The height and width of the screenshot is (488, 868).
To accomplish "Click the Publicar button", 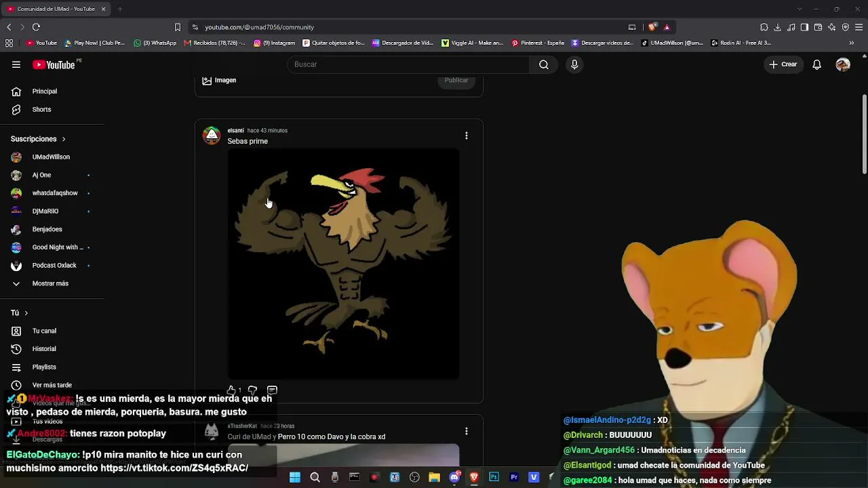I will point(456,80).
